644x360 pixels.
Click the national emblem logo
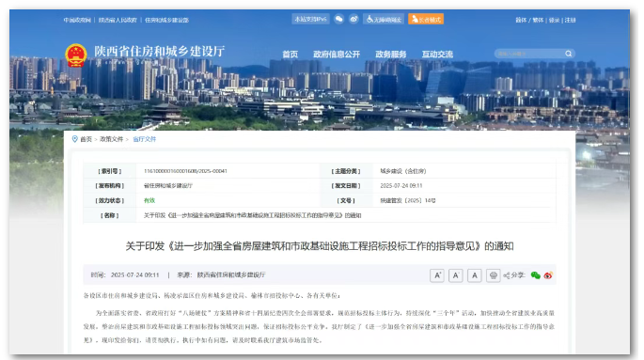[x=75, y=55]
